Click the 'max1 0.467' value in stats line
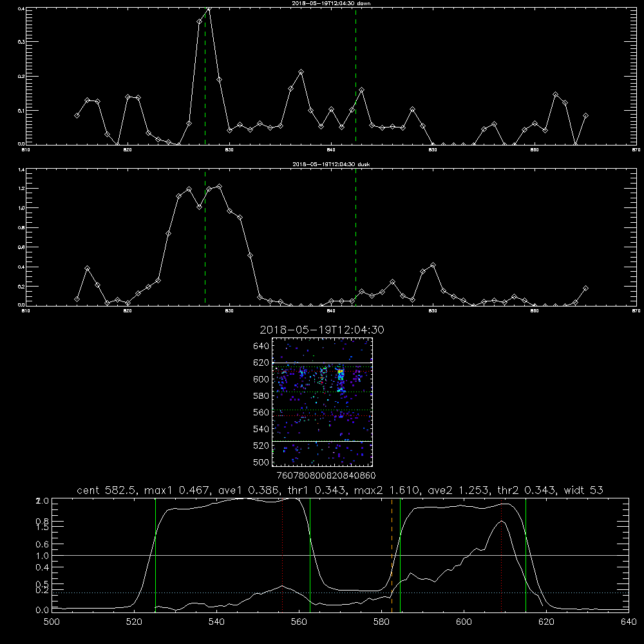Image resolution: width=644 pixels, height=644 pixels. click(178, 490)
